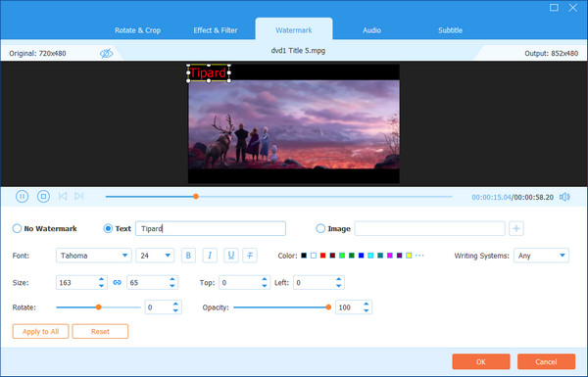The height and width of the screenshot is (377, 588).
Task: Open more colors via the ellipsis
Action: tap(419, 256)
